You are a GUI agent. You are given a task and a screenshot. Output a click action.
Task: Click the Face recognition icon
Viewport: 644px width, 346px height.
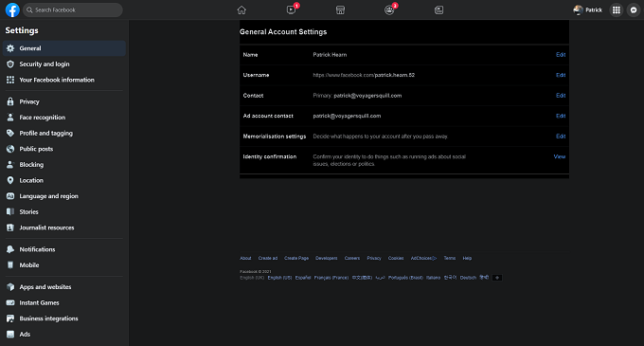(10, 118)
